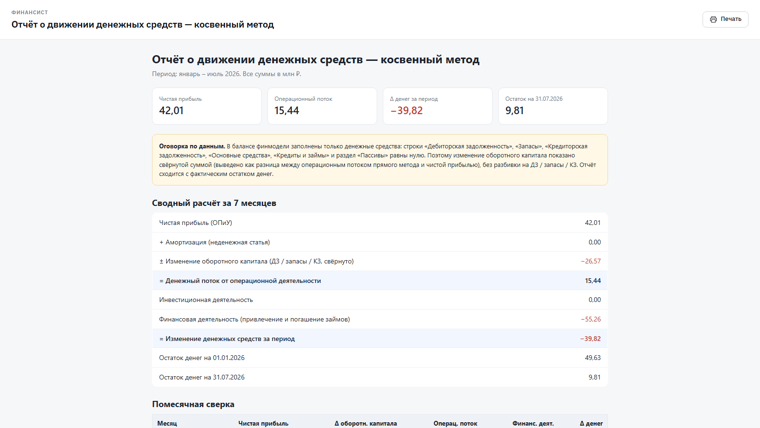Click the 'Операц. поток' column header
The height and width of the screenshot is (428, 760).
pyautogui.click(x=455, y=424)
